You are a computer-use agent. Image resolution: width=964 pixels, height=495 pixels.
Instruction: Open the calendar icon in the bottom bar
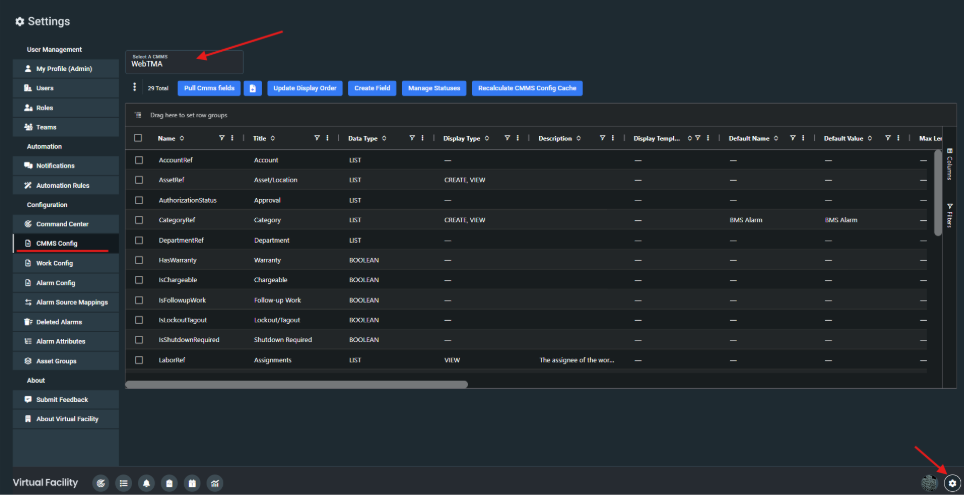click(x=192, y=483)
